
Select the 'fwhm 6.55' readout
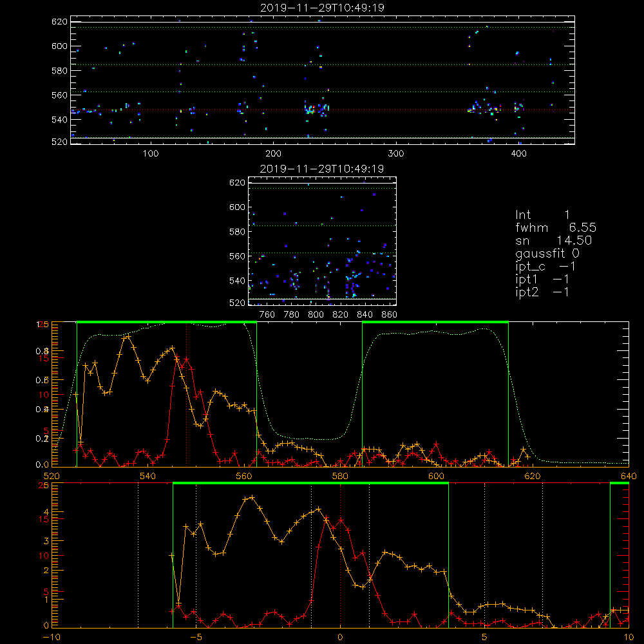[x=556, y=227]
